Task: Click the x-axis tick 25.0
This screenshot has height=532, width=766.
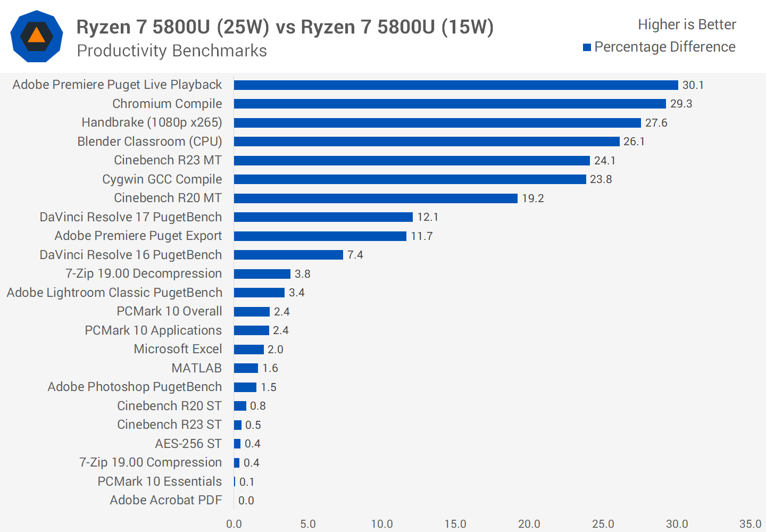Action: click(x=603, y=524)
